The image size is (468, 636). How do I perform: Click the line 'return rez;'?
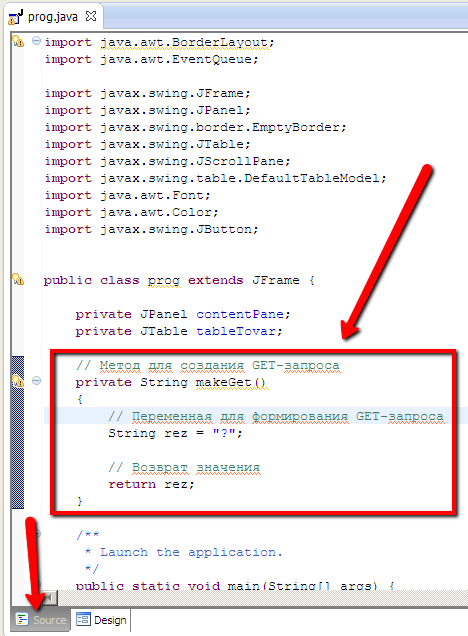click(151, 485)
